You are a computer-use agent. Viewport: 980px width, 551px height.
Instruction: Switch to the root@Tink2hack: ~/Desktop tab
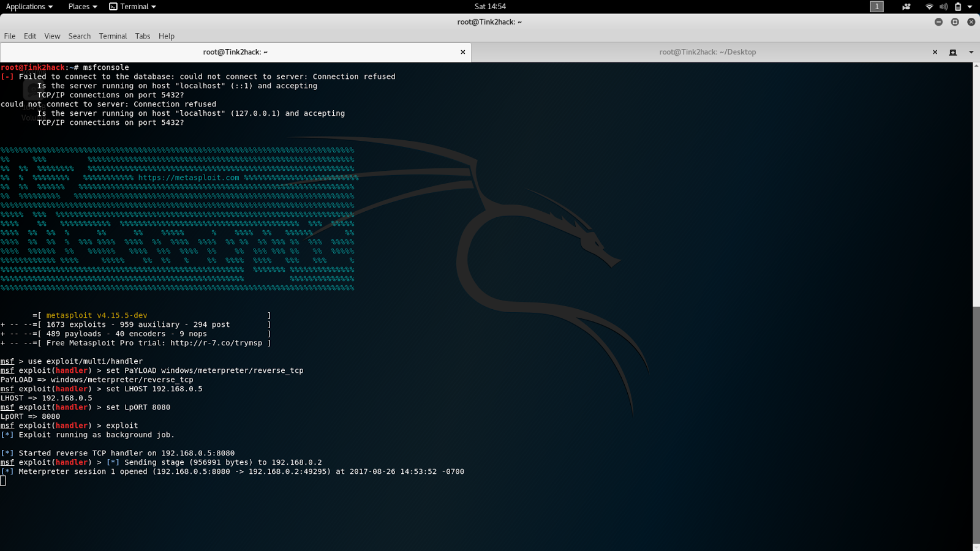tap(707, 52)
